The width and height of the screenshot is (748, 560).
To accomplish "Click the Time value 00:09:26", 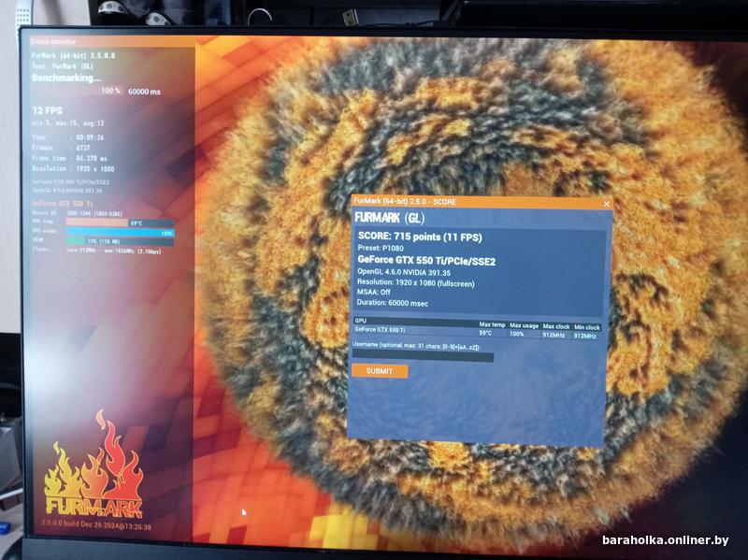I will pos(90,137).
